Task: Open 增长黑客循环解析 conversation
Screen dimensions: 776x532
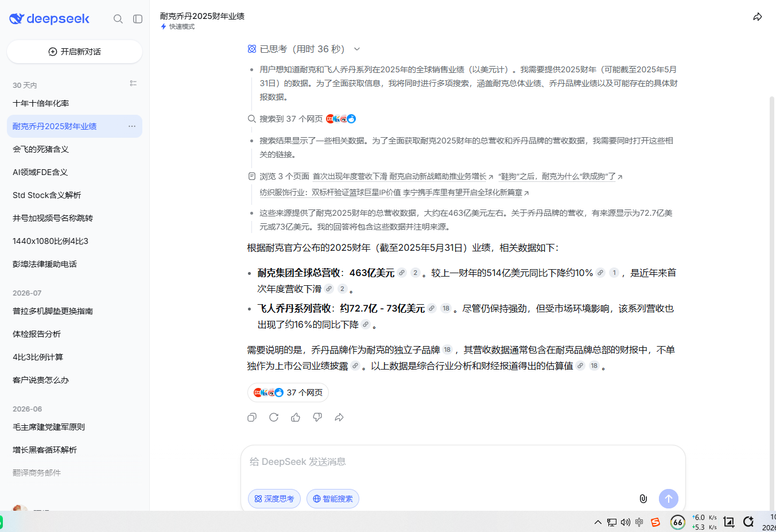Action: (x=75, y=450)
